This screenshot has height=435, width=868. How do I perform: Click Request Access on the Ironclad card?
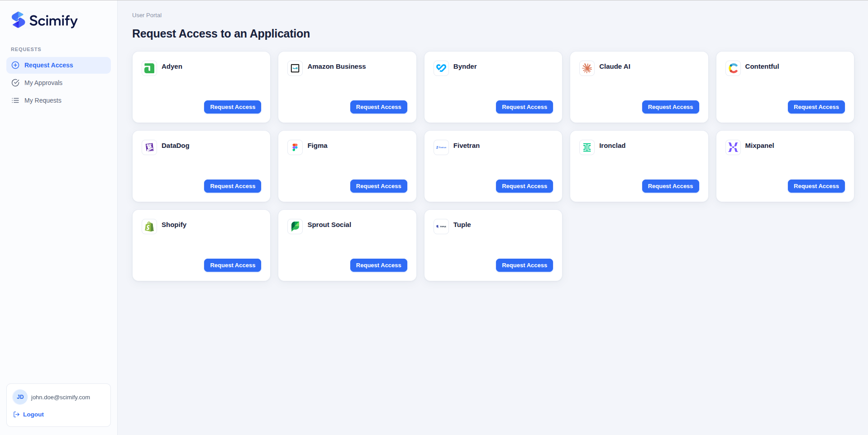pyautogui.click(x=670, y=186)
